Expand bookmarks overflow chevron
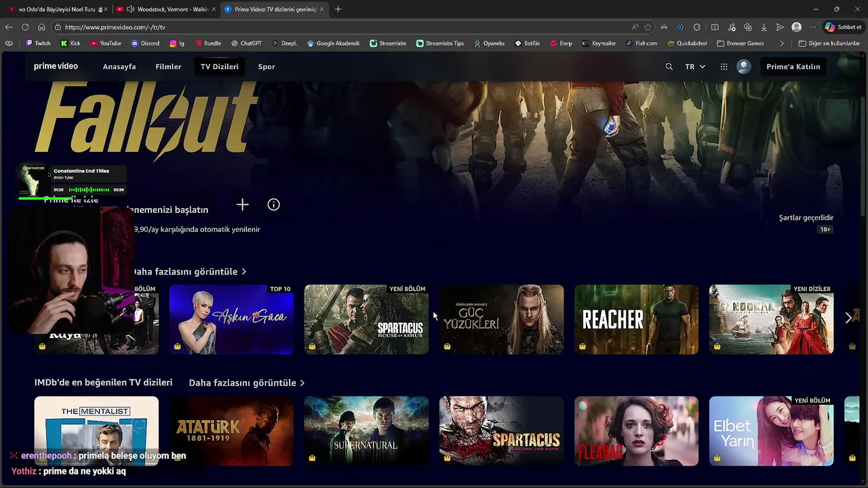Screen dimensions: 868x488 coord(782,43)
